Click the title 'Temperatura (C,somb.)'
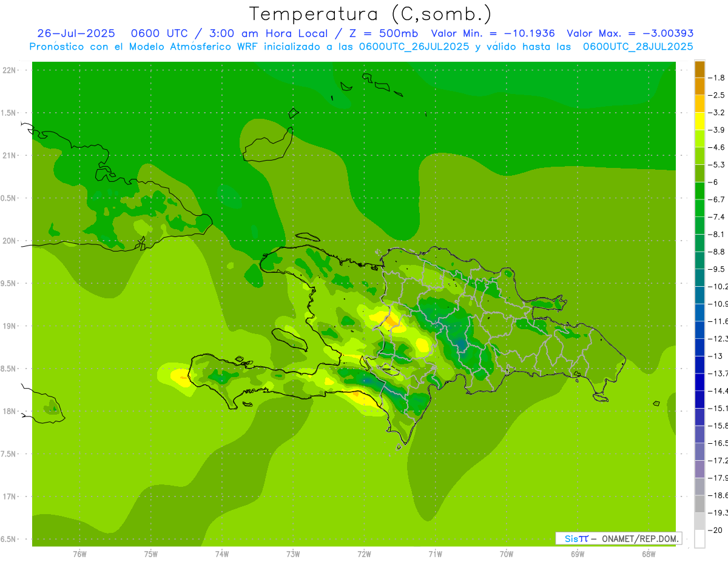 coord(371,14)
